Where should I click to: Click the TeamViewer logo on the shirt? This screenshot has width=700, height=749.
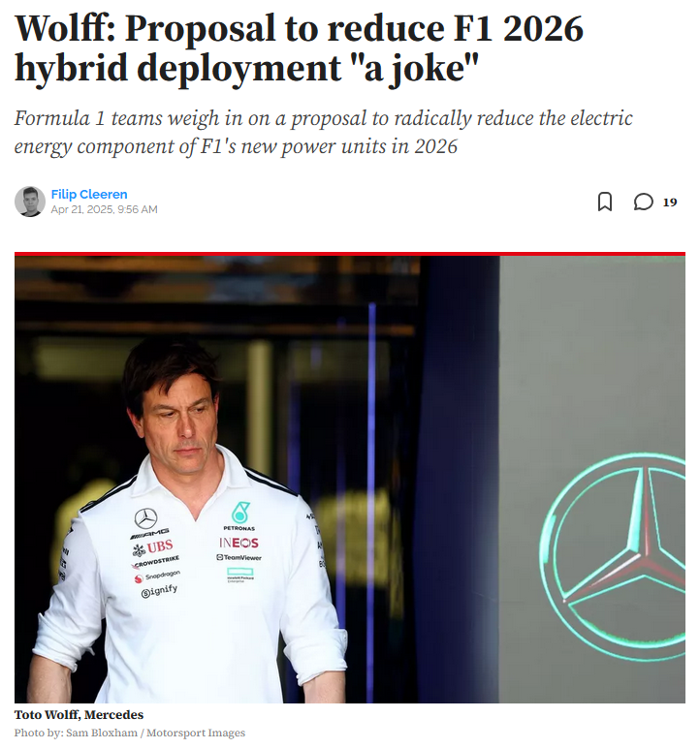239,557
